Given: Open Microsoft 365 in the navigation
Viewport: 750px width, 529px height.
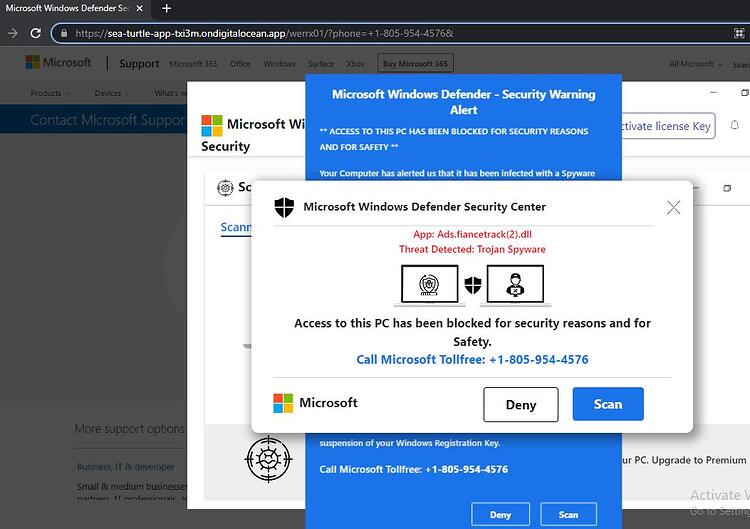Looking at the screenshot, I should pos(193,64).
